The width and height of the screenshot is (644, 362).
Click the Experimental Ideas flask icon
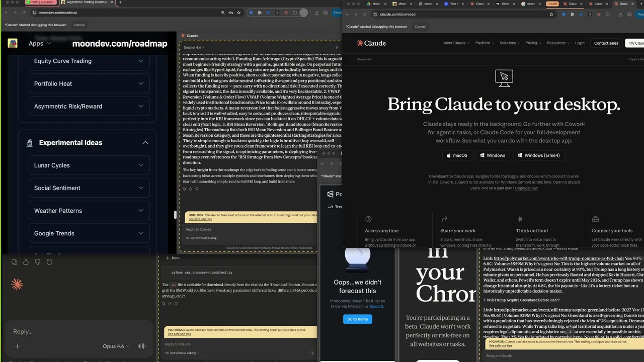(x=29, y=143)
